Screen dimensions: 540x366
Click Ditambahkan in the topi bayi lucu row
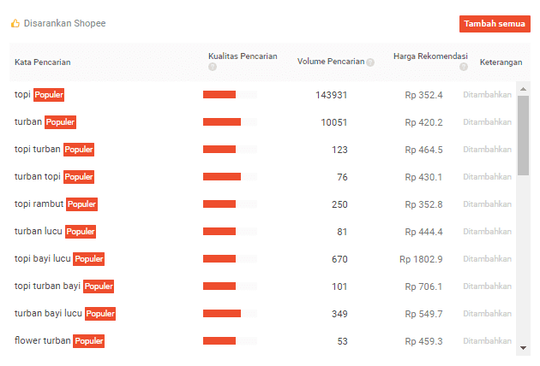click(x=487, y=259)
